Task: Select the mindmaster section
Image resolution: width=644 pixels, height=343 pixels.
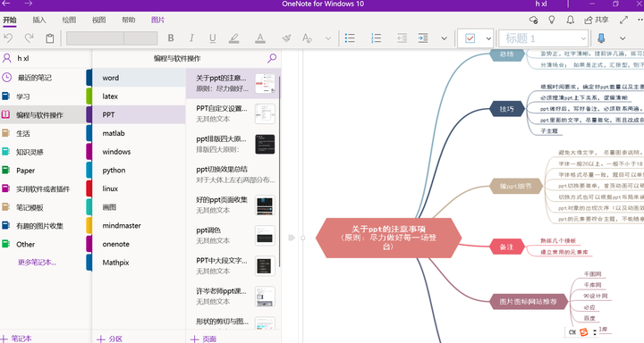Action: 139,226
